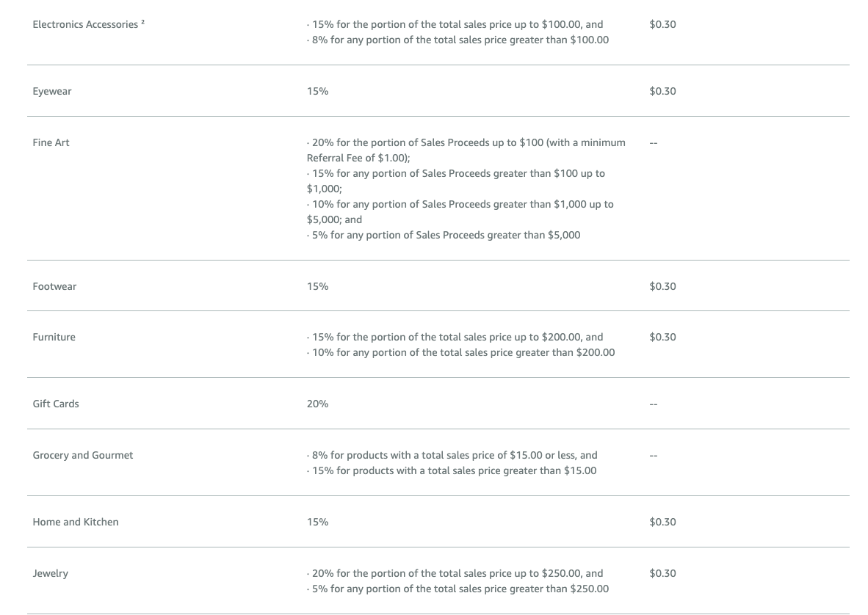Click the Jewelry 5% greater than $250.00 line
Screen dimensions: 868x615
coord(457,589)
